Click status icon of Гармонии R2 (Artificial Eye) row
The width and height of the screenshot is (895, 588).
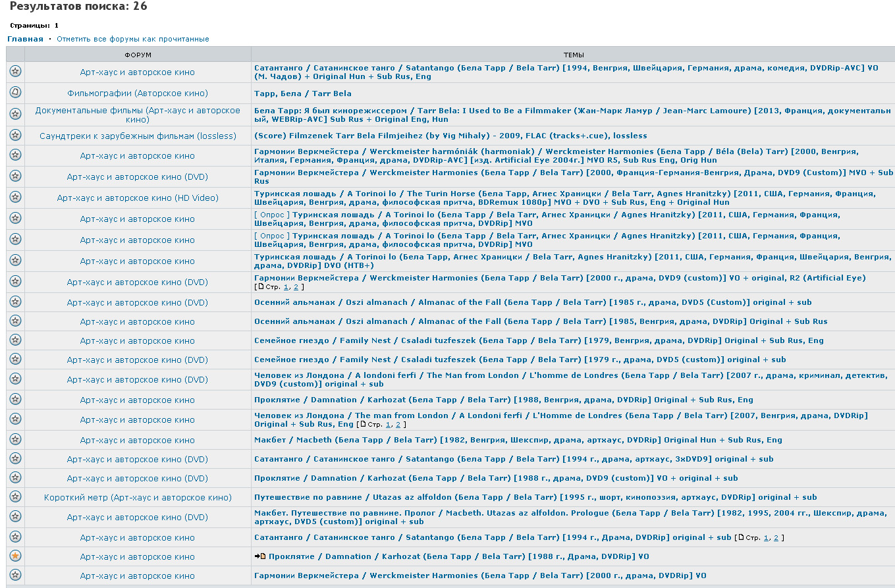pyautogui.click(x=15, y=281)
